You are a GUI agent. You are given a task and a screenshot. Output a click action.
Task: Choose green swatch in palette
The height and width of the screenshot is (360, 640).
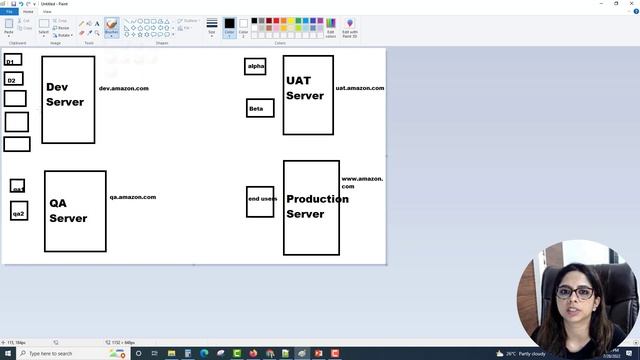(x=298, y=20)
